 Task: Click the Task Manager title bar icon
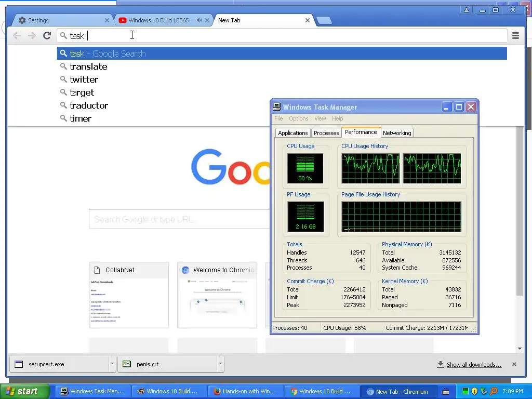tap(277, 107)
